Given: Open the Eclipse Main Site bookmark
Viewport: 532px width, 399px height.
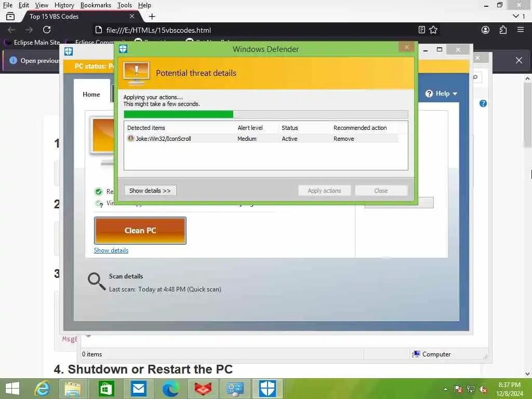Looking at the screenshot, I should 32,43.
